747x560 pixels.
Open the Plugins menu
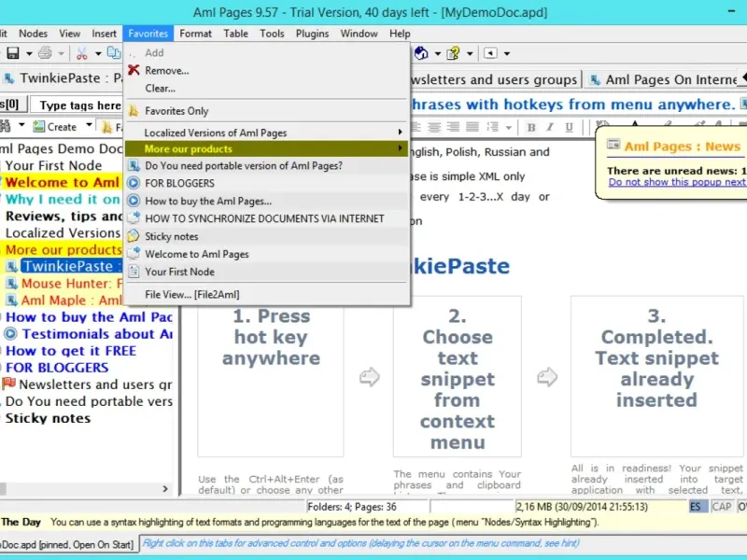(x=312, y=34)
